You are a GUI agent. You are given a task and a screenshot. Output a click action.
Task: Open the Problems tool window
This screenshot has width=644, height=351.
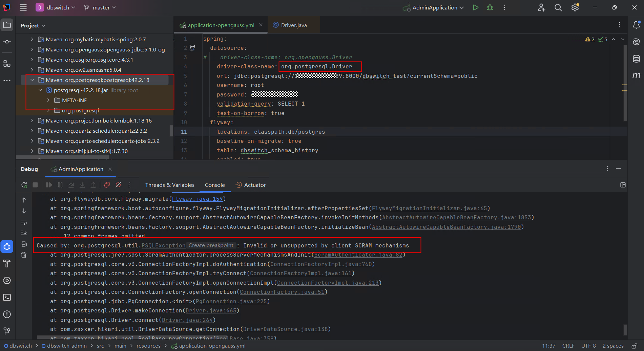click(x=7, y=314)
